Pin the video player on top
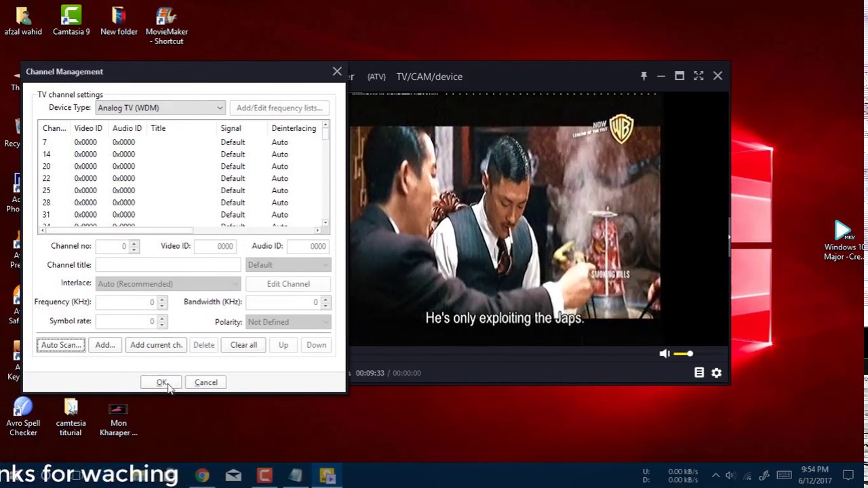This screenshot has height=488, width=868. (644, 76)
